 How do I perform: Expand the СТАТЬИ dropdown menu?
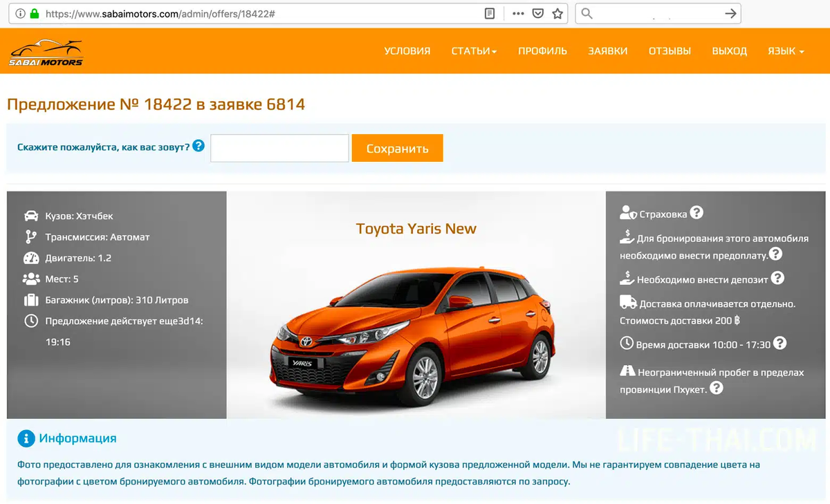click(x=474, y=51)
